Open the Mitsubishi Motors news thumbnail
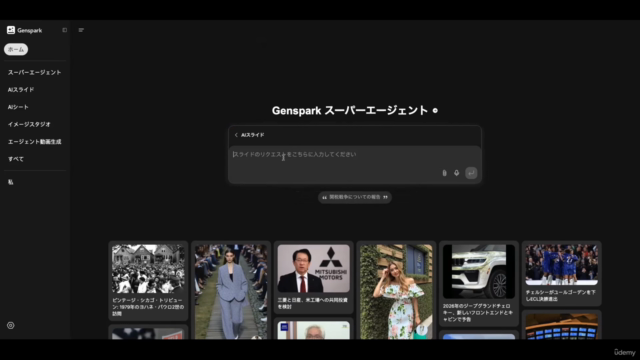640x360 pixels. pyautogui.click(x=313, y=268)
